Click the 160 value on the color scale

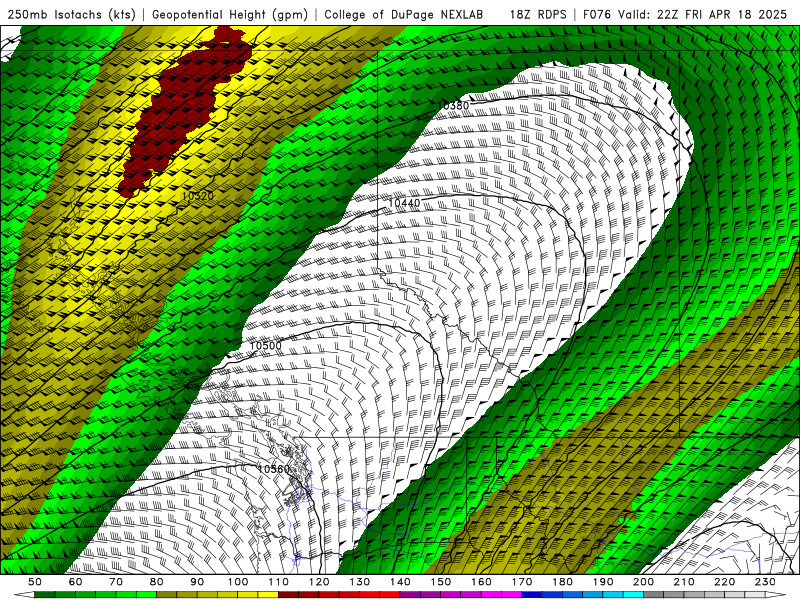[x=482, y=582]
